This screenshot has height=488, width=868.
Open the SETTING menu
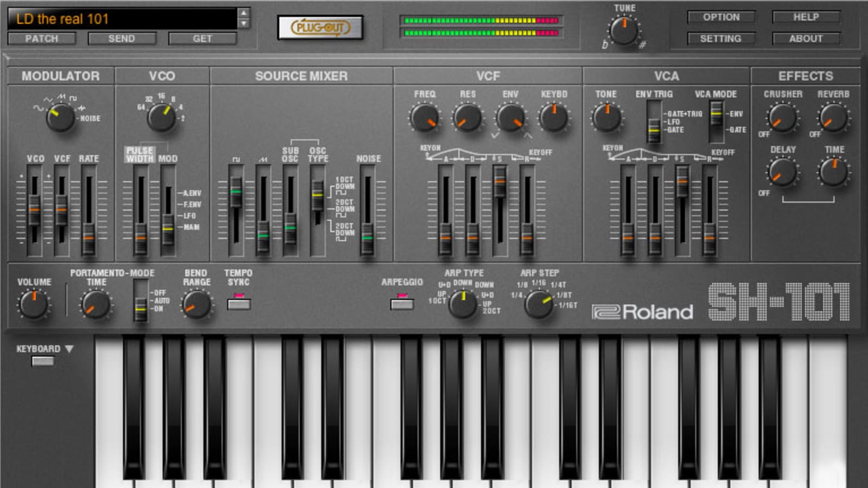tap(722, 38)
